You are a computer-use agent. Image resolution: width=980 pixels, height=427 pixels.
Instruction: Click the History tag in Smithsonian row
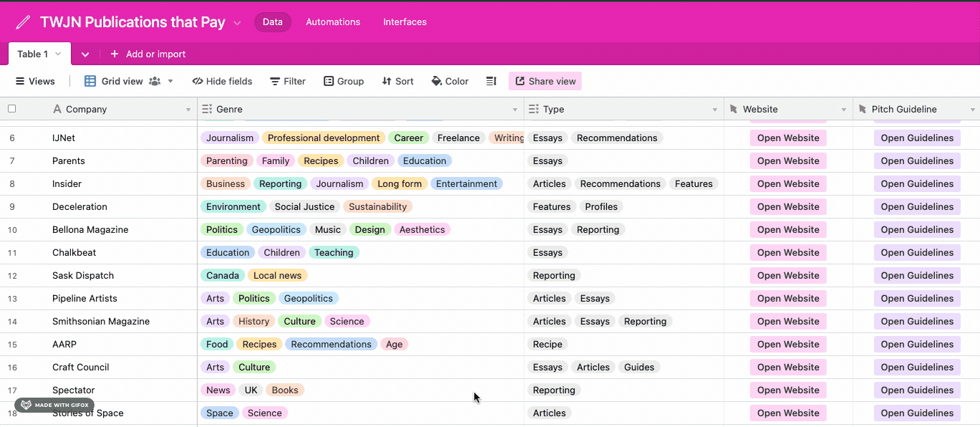[254, 321]
